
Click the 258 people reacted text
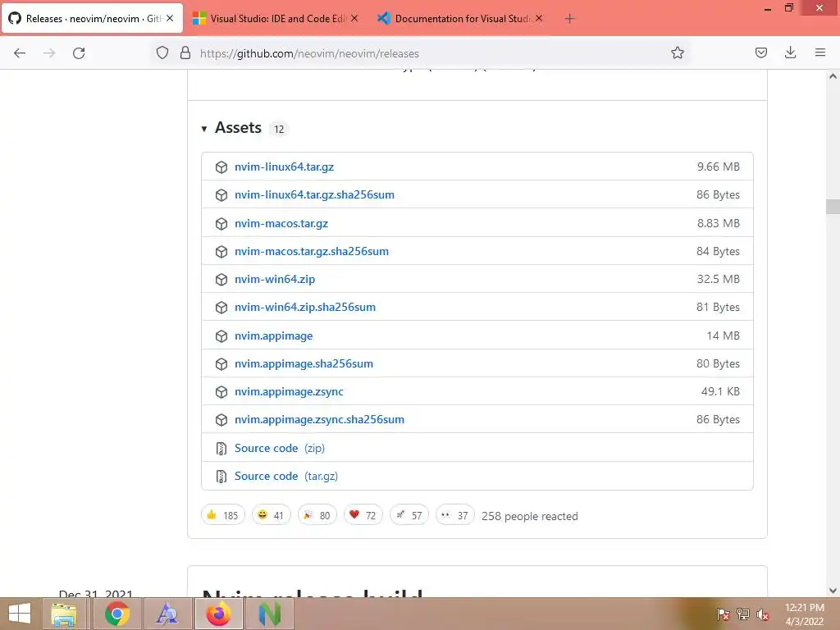529,516
